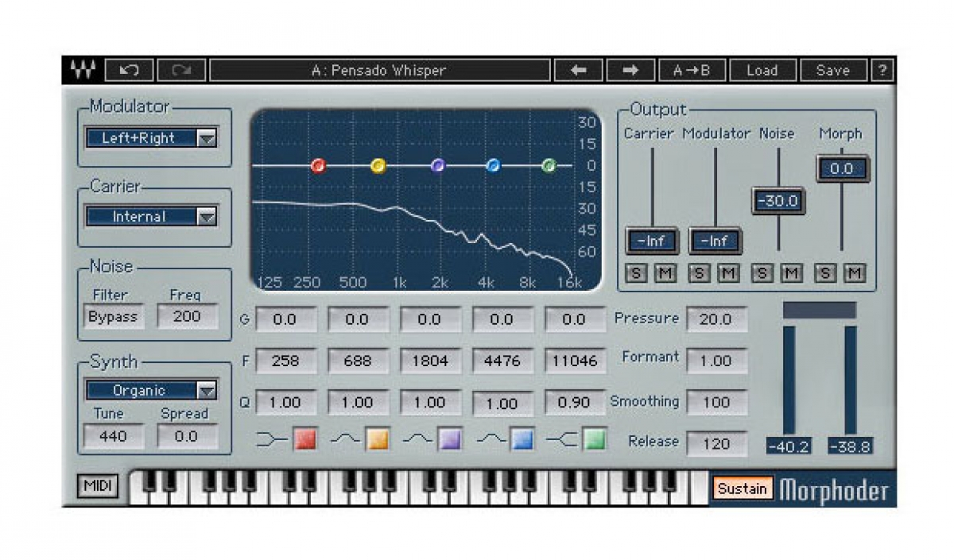This screenshot has height=560, width=954.
Task: Click the high shelf filter shape icon
Action: (562, 438)
